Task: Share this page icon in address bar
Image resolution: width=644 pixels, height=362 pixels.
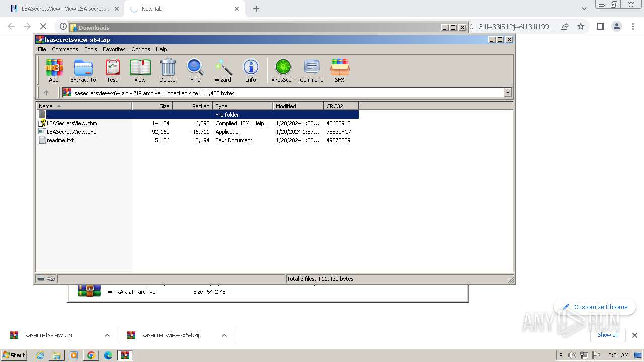Action: pyautogui.click(x=565, y=26)
